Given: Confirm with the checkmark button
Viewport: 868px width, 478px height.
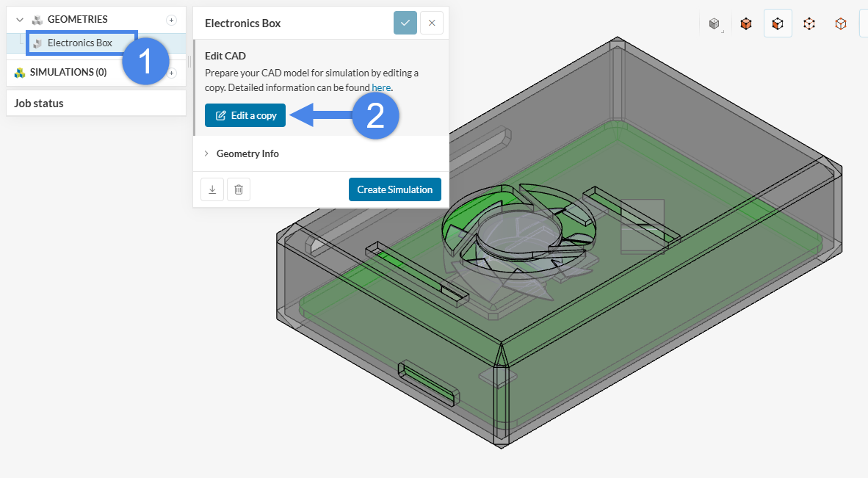Looking at the screenshot, I should [x=405, y=23].
